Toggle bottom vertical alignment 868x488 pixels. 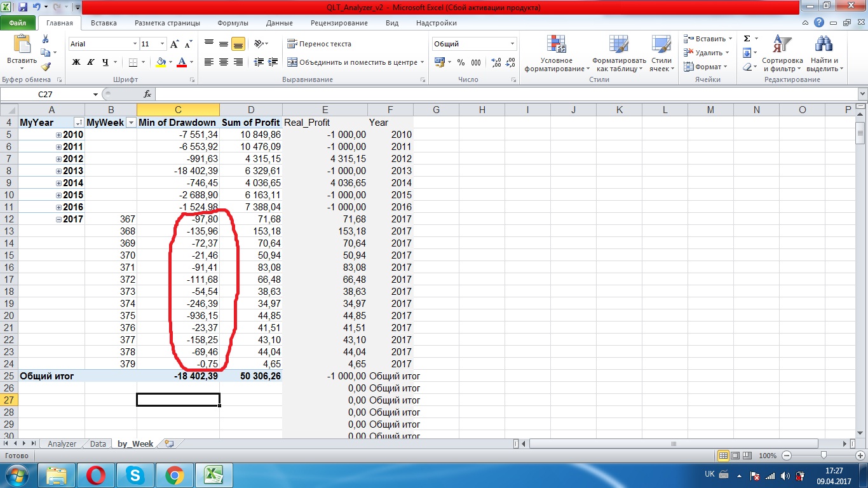(x=238, y=44)
